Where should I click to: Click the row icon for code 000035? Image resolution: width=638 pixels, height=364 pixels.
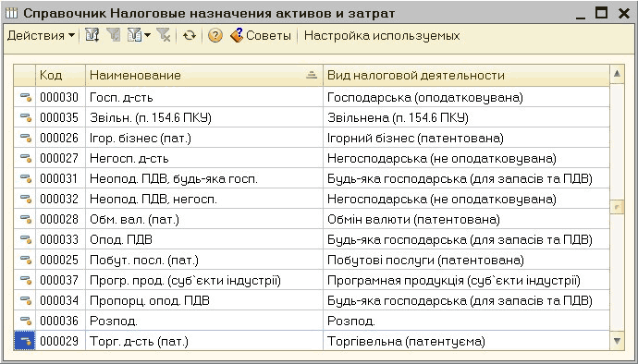pos(26,117)
